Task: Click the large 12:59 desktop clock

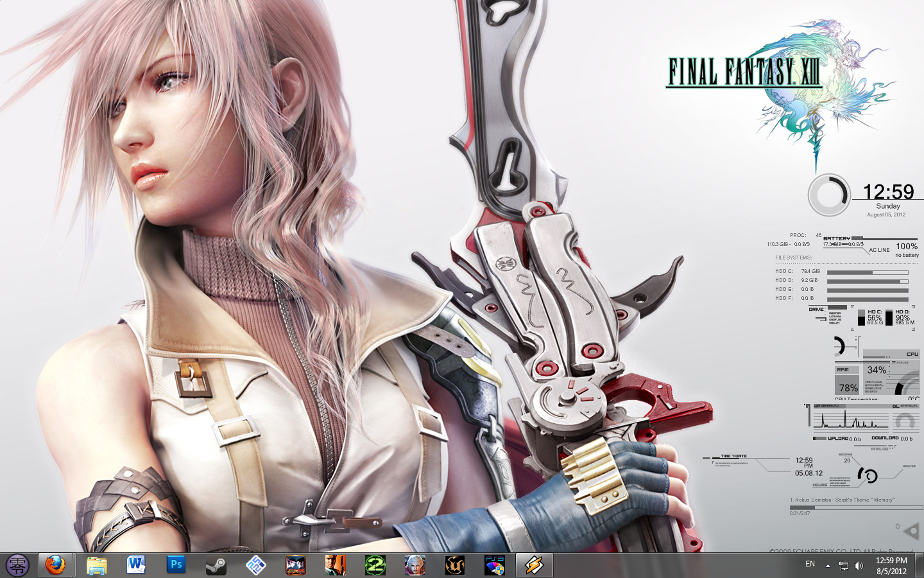Action: tap(888, 191)
